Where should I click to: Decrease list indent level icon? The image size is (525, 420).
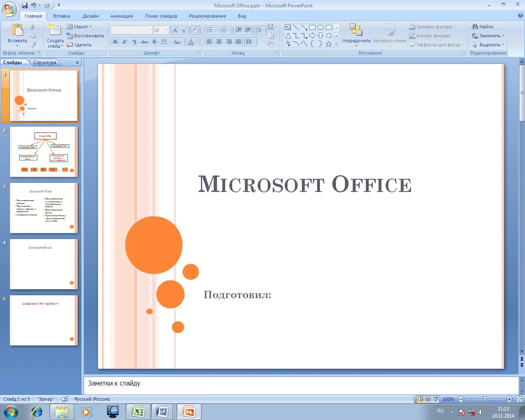[x=238, y=30]
